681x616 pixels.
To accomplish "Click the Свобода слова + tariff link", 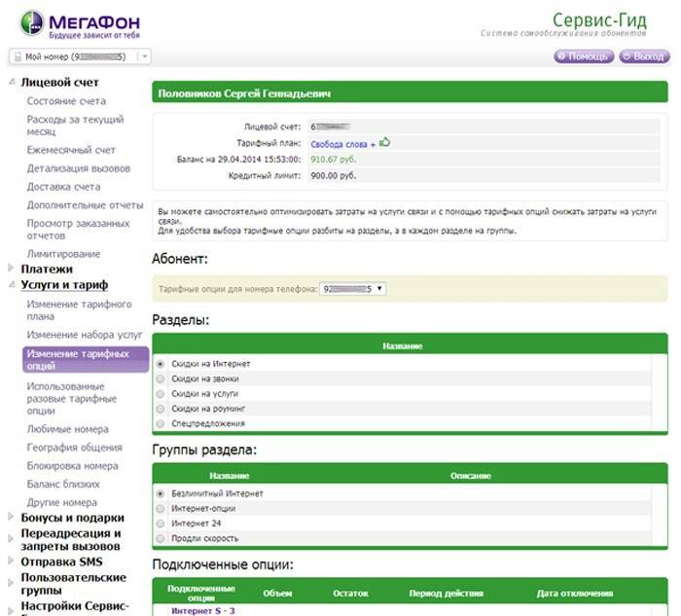I will point(342,143).
